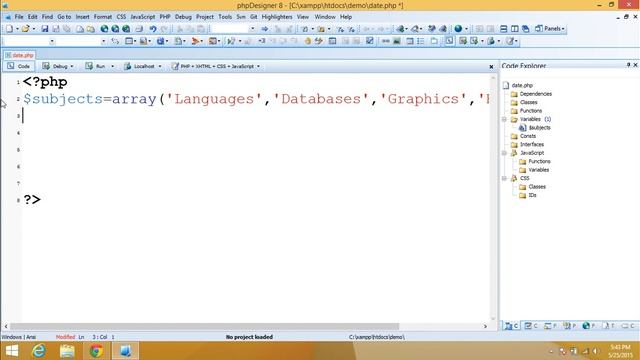Image resolution: width=640 pixels, height=360 pixels.
Task: Open the empty combo box in top toolbar
Action: coord(233,29)
